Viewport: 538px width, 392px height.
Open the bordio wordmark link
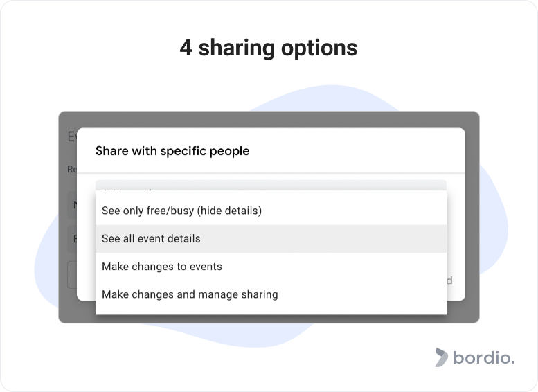pyautogui.click(x=484, y=357)
